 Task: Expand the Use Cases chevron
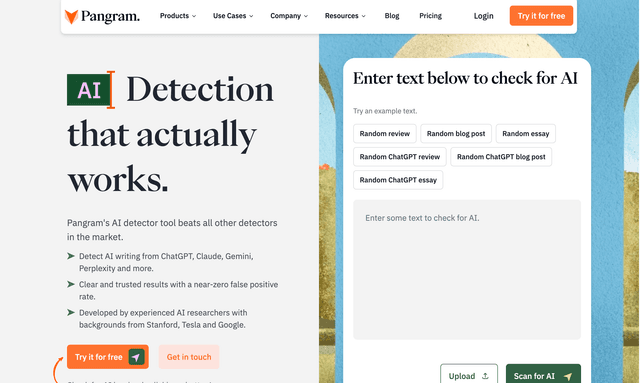pyautogui.click(x=251, y=16)
